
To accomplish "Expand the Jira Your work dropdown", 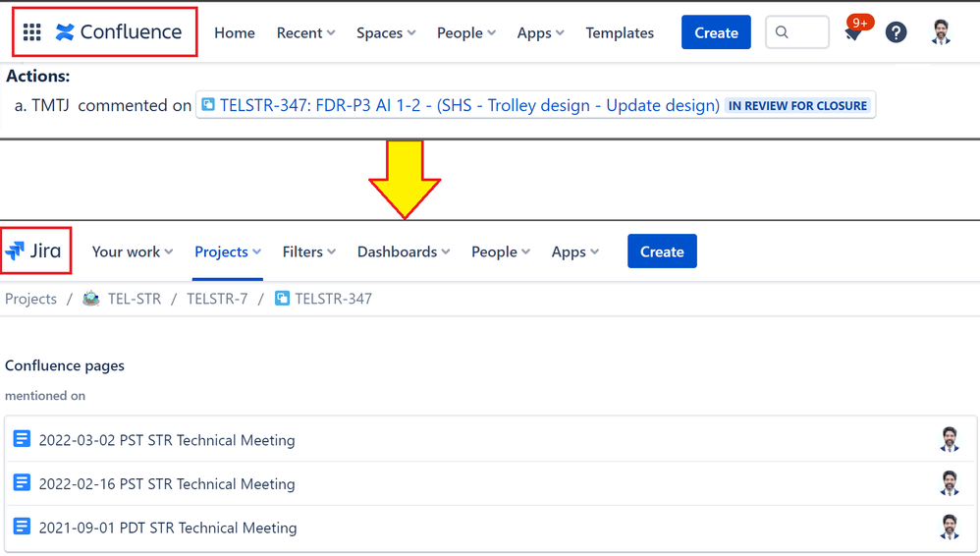I will 133,252.
